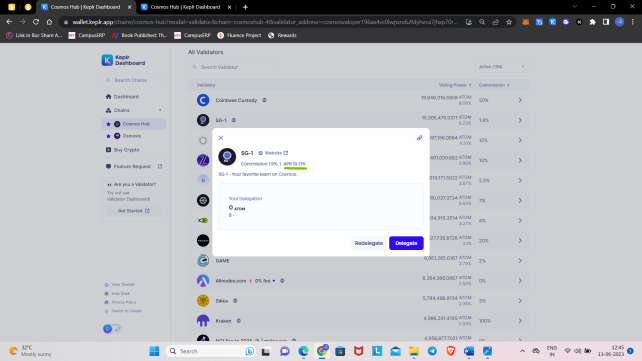Image resolution: width=642 pixels, height=361 pixels.
Task: Open Rewards bookmark
Action: click(x=282, y=36)
